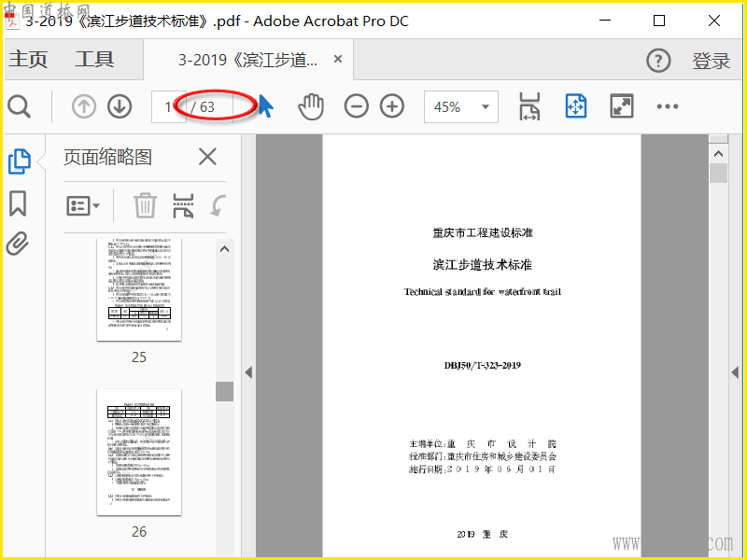Click the 25 page label
747x560 pixels.
tap(139, 357)
